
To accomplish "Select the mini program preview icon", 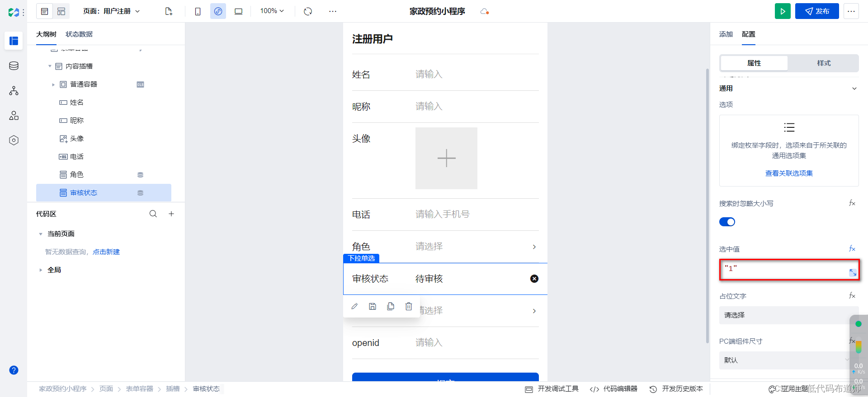I will coord(218,11).
